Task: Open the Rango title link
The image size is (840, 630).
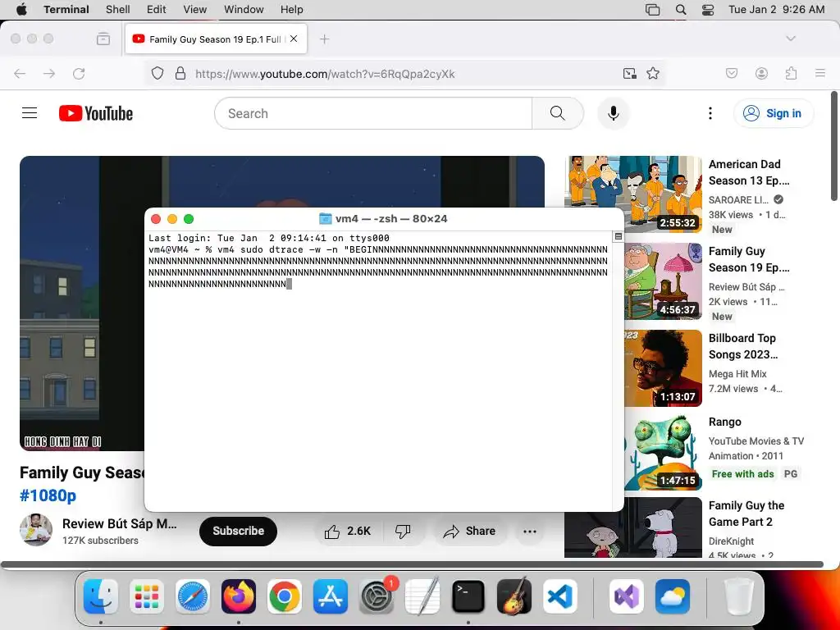Action: tap(725, 422)
